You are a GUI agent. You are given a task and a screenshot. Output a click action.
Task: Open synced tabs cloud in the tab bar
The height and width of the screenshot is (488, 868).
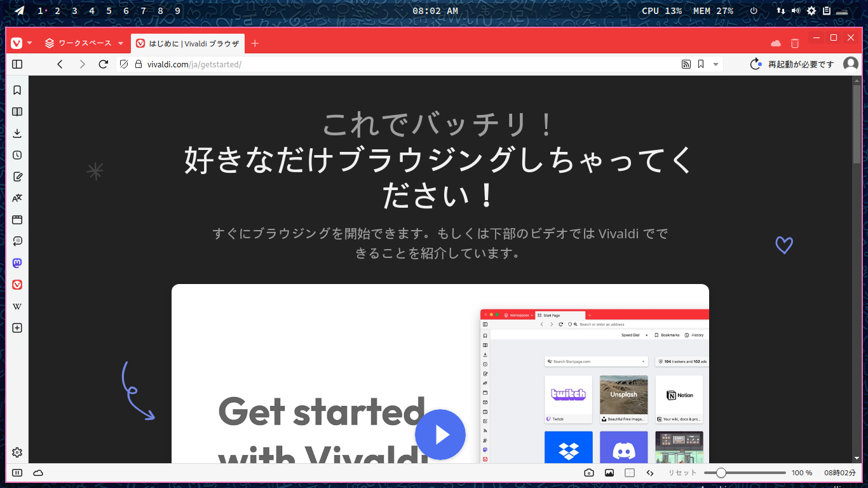pos(776,43)
